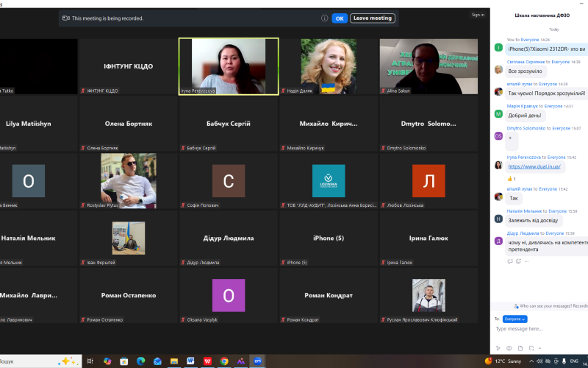Click the Leave meeting button
Image resolution: width=588 pixels, height=368 pixels.
coord(373,18)
